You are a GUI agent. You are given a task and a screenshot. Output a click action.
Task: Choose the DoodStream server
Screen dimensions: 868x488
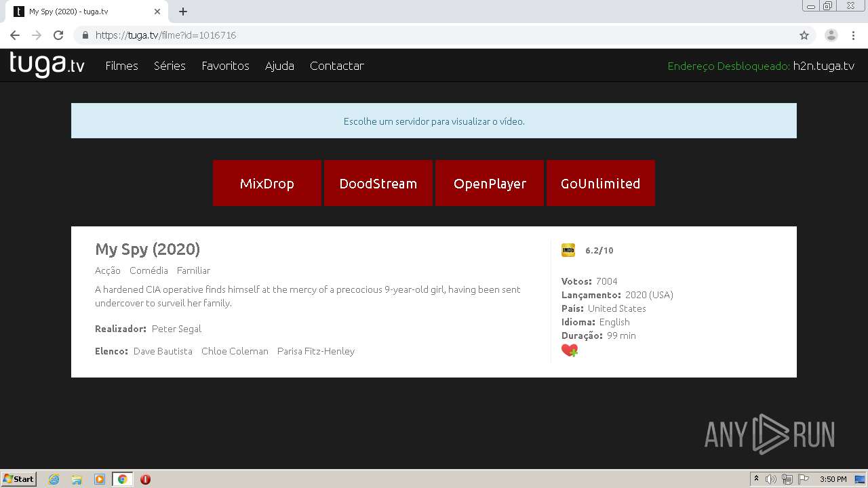[x=378, y=183]
